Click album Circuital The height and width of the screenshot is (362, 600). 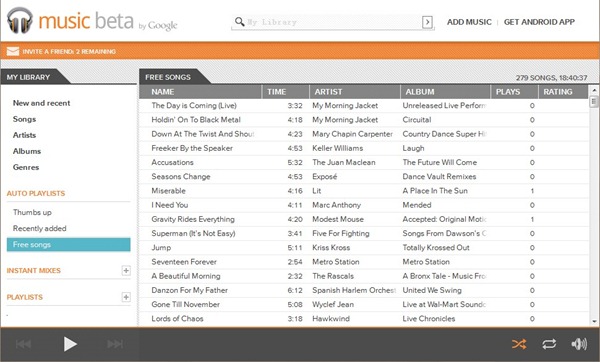[x=417, y=120]
